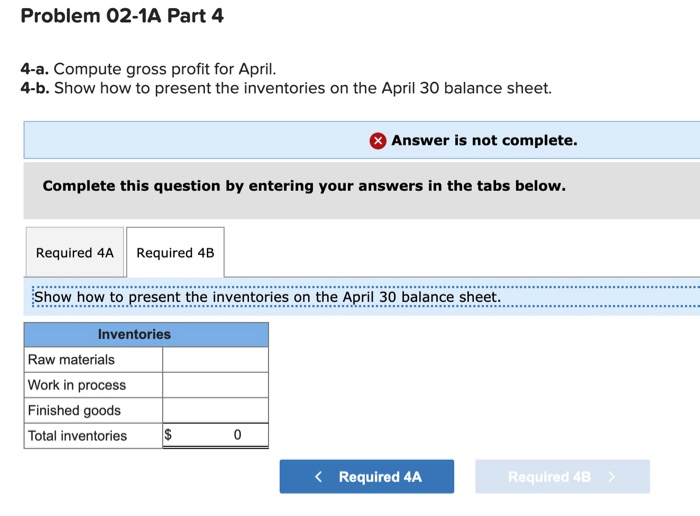Click the Total inventories row label
The height and width of the screenshot is (516, 700).
(x=77, y=435)
